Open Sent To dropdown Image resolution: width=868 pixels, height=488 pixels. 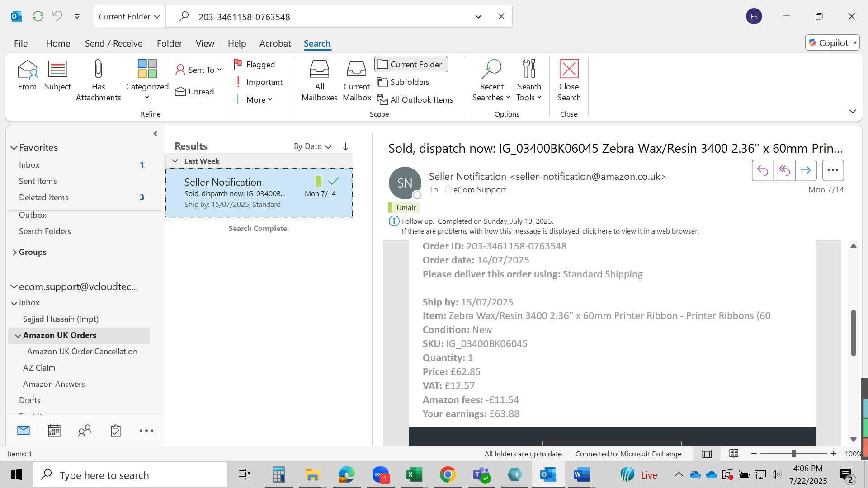(x=198, y=70)
